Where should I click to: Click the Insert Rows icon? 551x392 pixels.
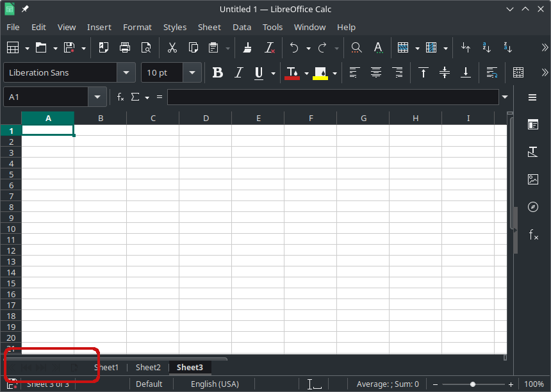tap(403, 47)
